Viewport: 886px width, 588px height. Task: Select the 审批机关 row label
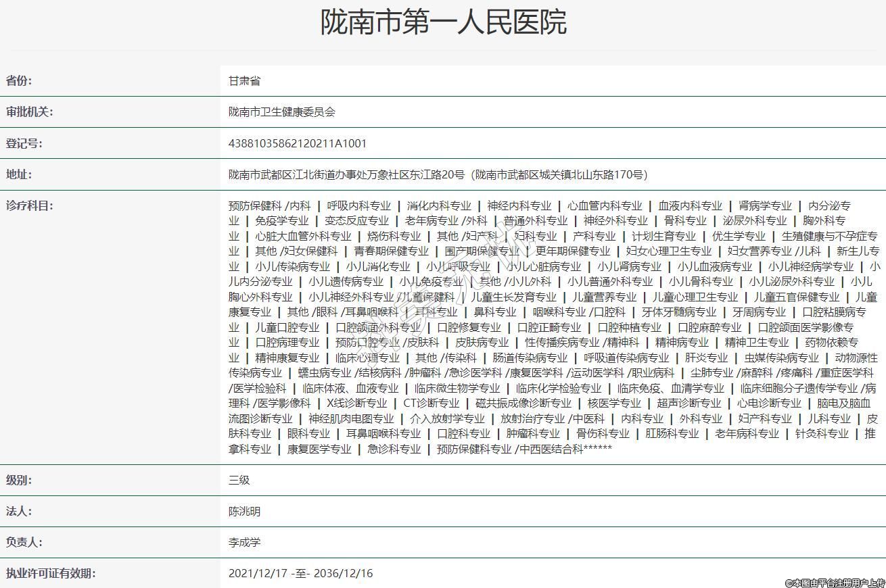29,112
